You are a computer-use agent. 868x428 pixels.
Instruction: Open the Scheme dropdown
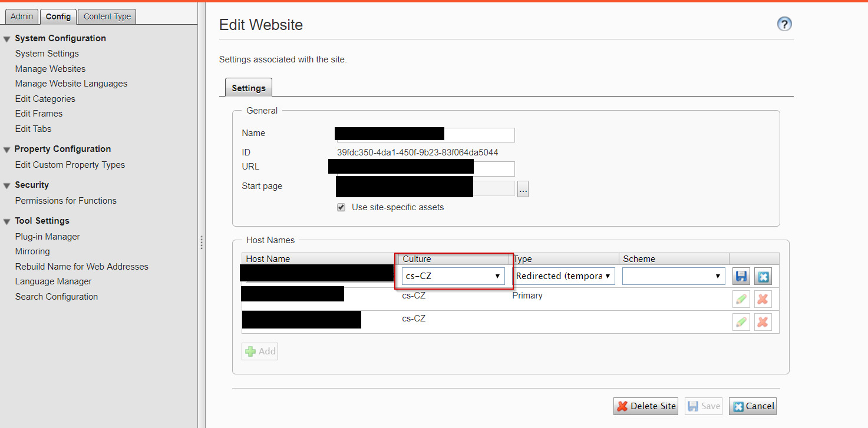(673, 276)
